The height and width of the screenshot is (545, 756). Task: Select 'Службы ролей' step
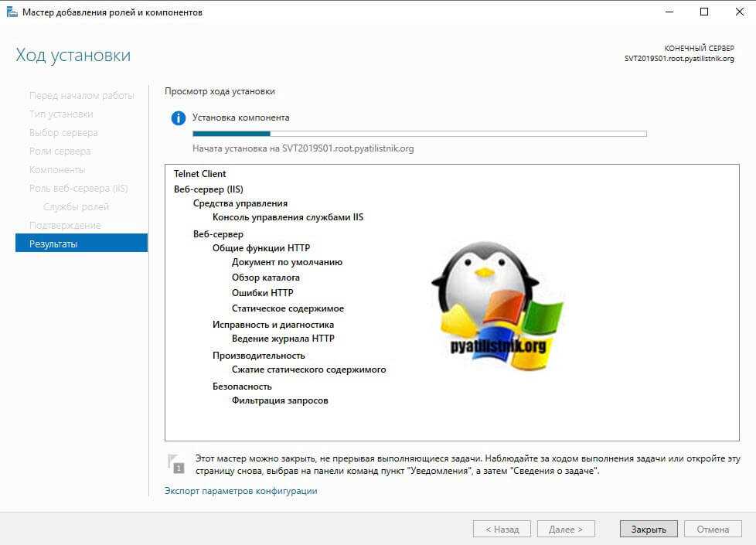pyautogui.click(x=77, y=206)
